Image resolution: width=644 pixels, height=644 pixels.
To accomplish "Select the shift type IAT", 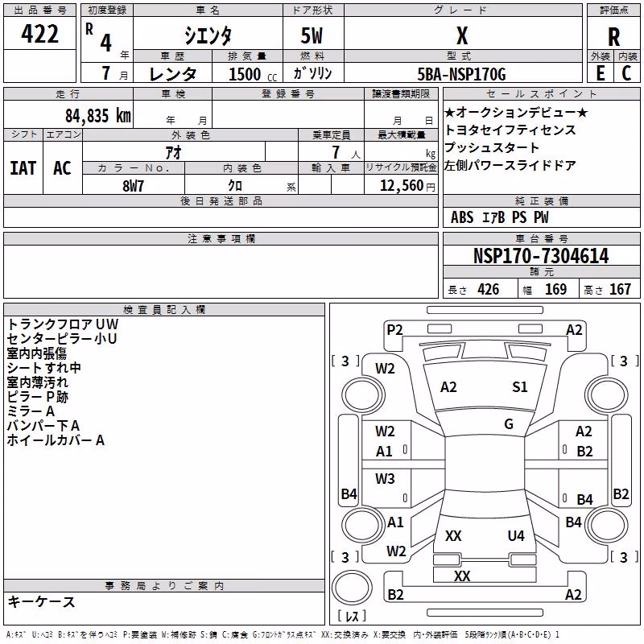I will pos(23,168).
